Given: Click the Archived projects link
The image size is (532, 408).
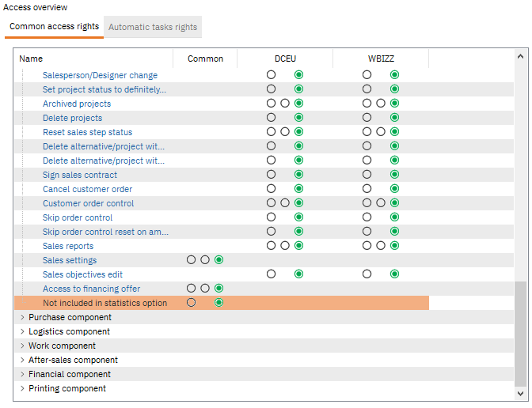Looking at the screenshot, I should [77, 104].
